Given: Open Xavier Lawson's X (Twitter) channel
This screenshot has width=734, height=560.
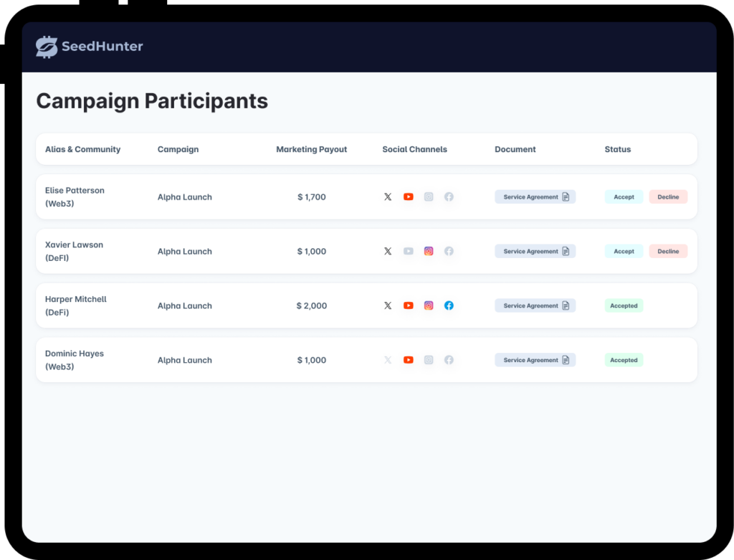Looking at the screenshot, I should 388,251.
